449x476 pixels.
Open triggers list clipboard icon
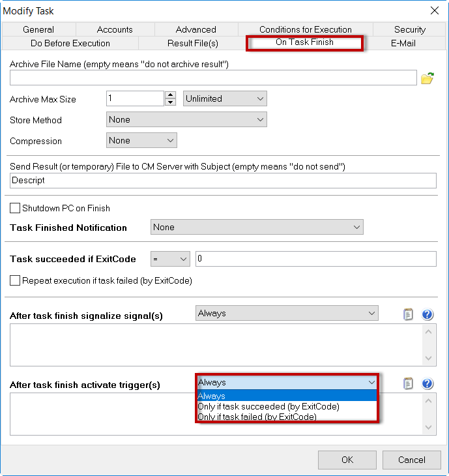click(408, 383)
